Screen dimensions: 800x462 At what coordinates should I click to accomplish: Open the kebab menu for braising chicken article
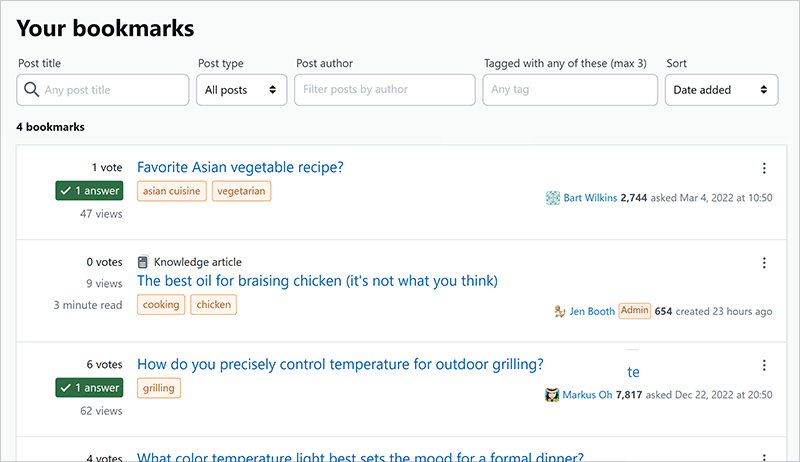point(764,263)
